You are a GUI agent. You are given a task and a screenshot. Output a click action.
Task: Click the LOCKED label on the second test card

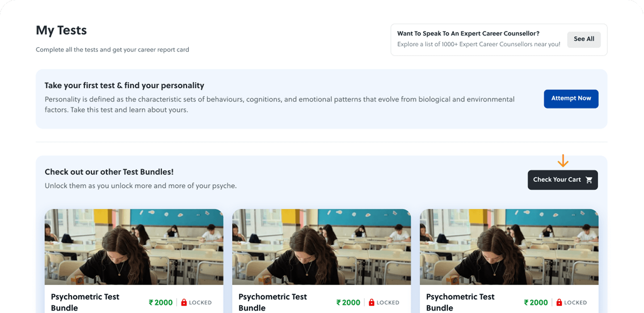[x=388, y=303]
